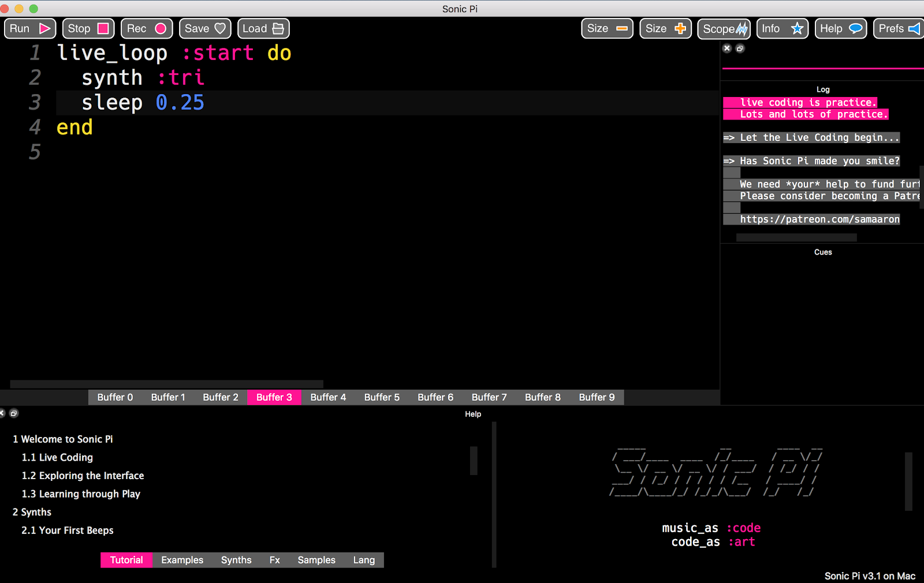Click the patreon.com/samaaron link in log
Viewport: 924px width, 583px height.
(x=819, y=219)
